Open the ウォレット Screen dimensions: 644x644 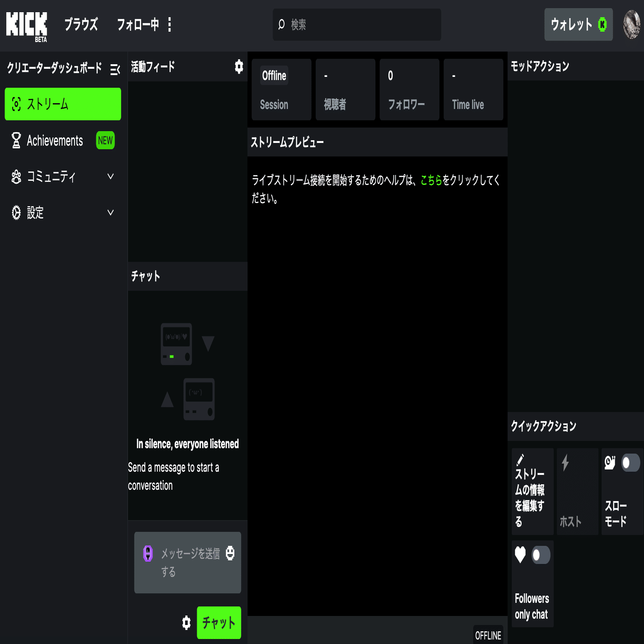pos(578,24)
